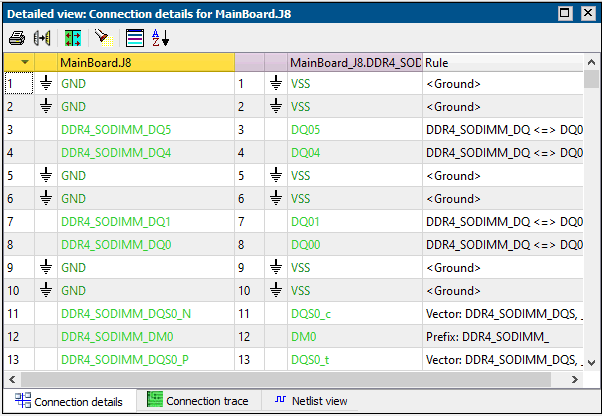Click the Rule column header
This screenshot has width=602, height=416.
click(500, 62)
